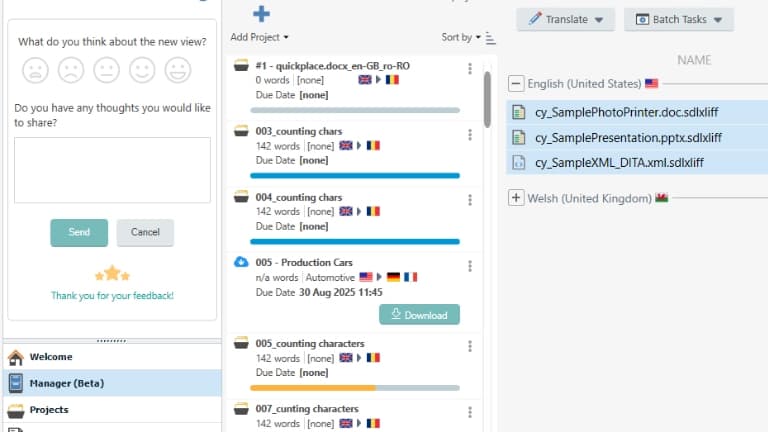Select the 007_cunting characters folder icon
Viewport: 768px width, 432px height.
point(241,408)
